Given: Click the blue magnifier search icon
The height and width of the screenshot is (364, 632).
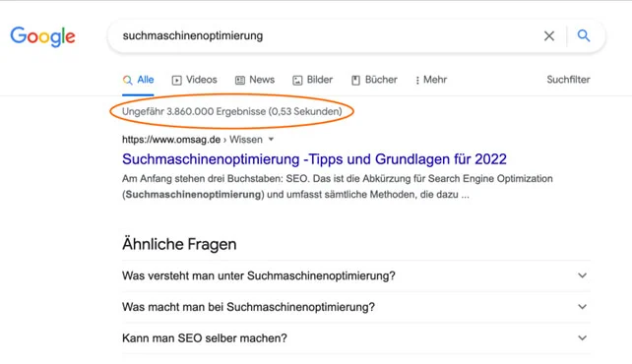Looking at the screenshot, I should coord(584,35).
